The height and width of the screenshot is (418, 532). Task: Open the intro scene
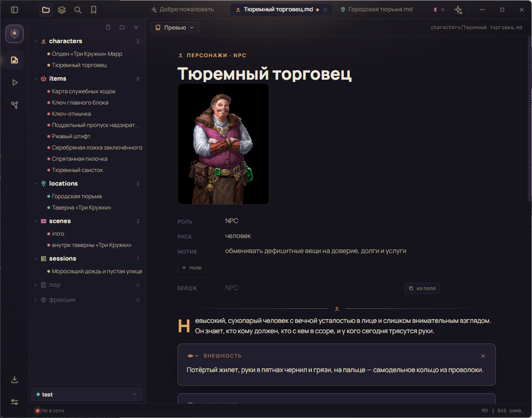point(58,234)
